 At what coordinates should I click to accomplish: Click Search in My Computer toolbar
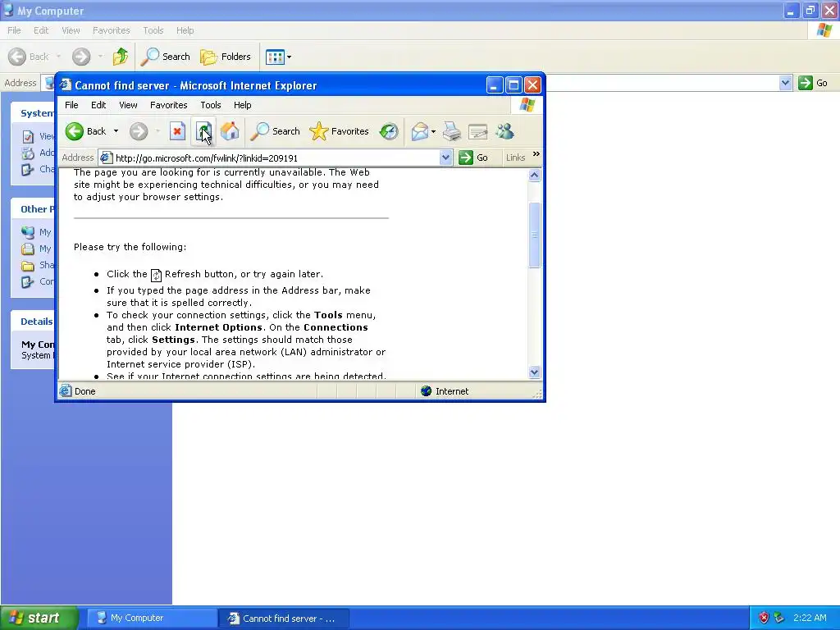[166, 57]
